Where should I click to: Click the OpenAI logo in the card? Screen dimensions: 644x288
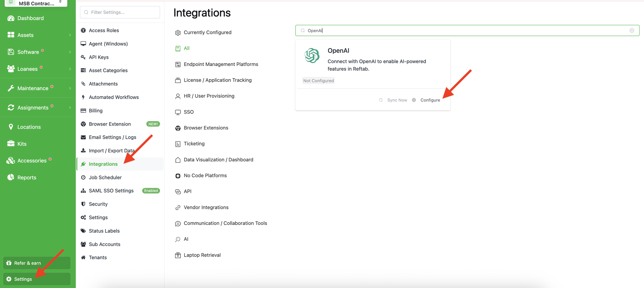pos(312,56)
